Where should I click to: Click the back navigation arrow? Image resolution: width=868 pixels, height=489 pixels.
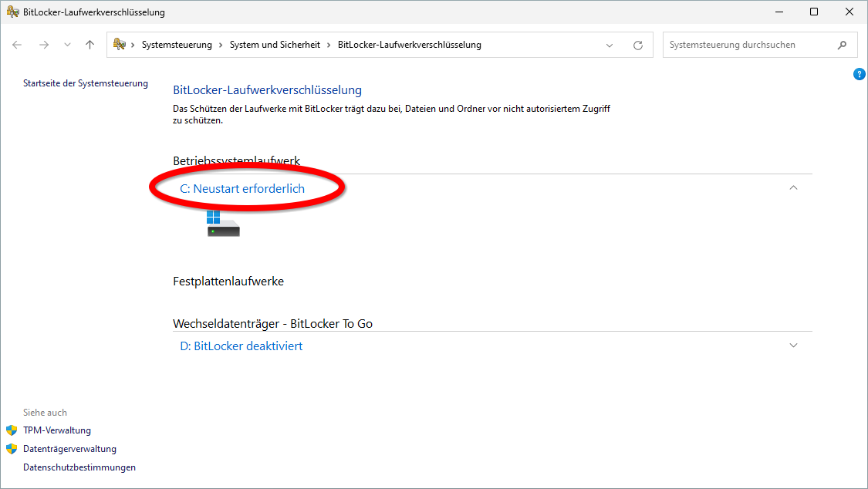tap(17, 44)
